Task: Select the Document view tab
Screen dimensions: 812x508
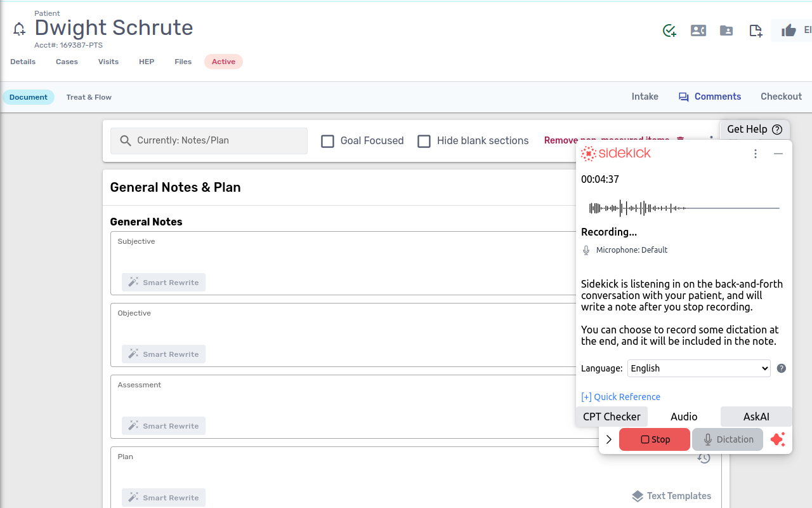Action: [x=29, y=97]
